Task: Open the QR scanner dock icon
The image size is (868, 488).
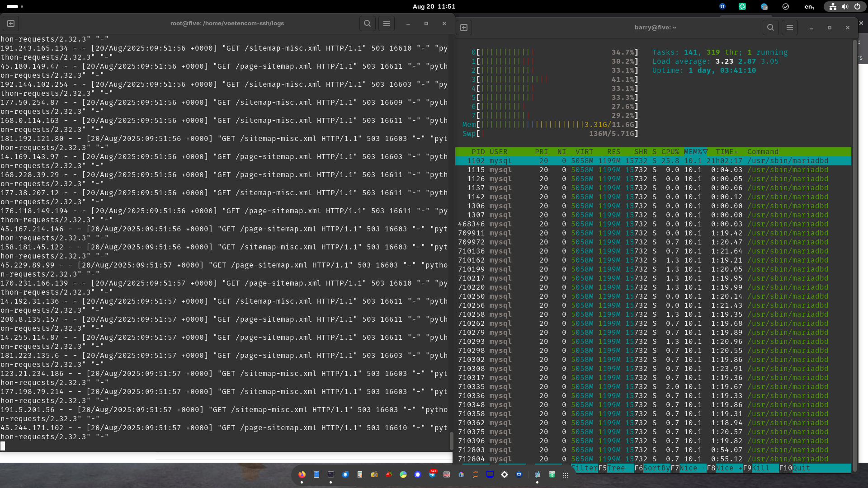Action: click(447, 474)
